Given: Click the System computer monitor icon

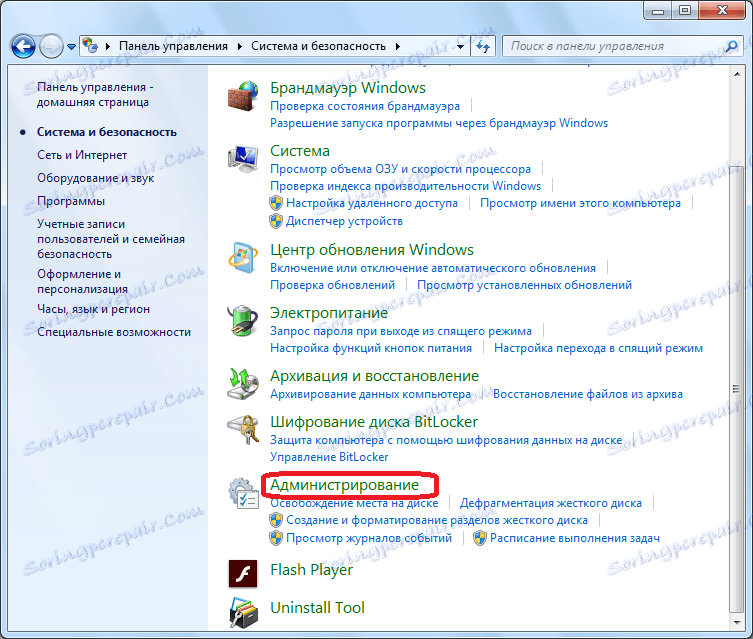Looking at the screenshot, I should (243, 159).
